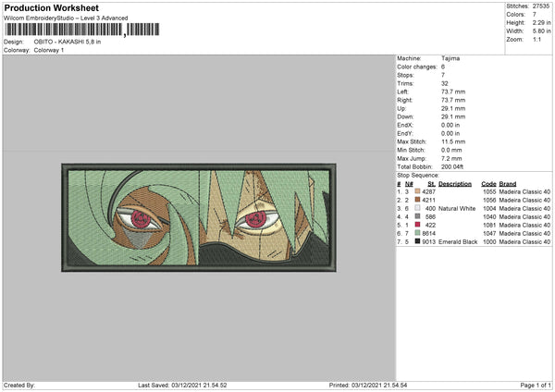Screen dimensions: 555x392
Task: Click 'Madeira Classic 40' in the 422 row
Action: [524, 225]
